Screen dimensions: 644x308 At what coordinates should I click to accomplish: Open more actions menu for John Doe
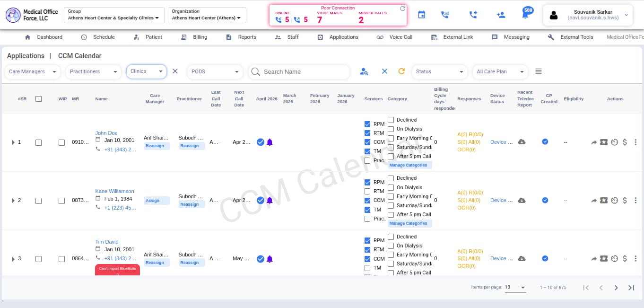click(635, 142)
